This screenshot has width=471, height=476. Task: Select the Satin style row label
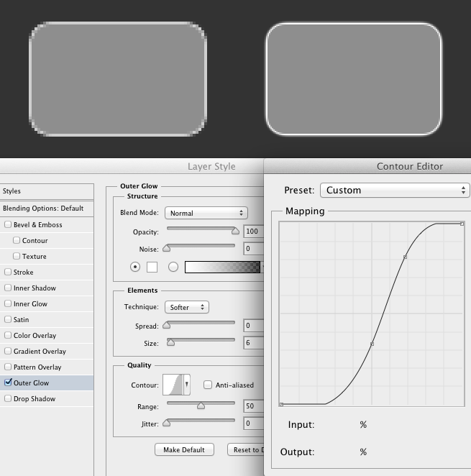pyautogui.click(x=22, y=319)
